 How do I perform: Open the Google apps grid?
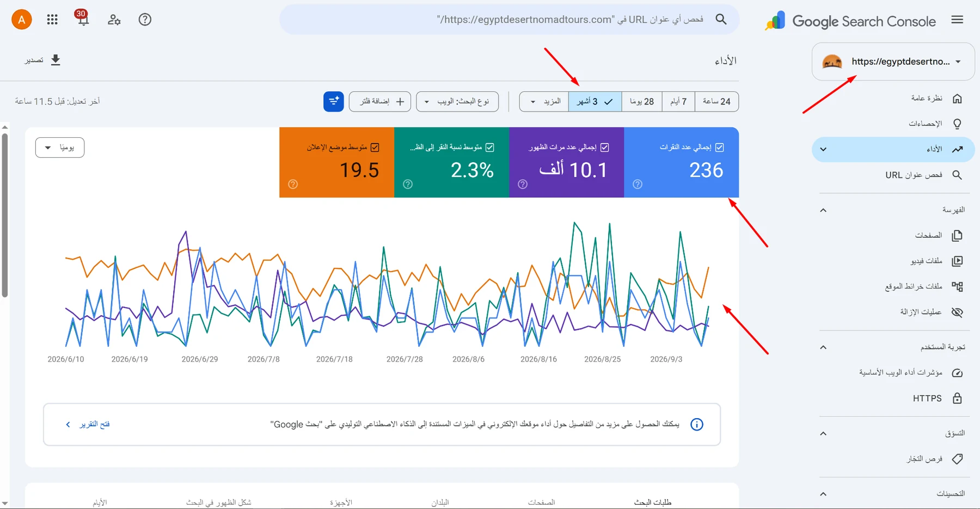coord(52,20)
